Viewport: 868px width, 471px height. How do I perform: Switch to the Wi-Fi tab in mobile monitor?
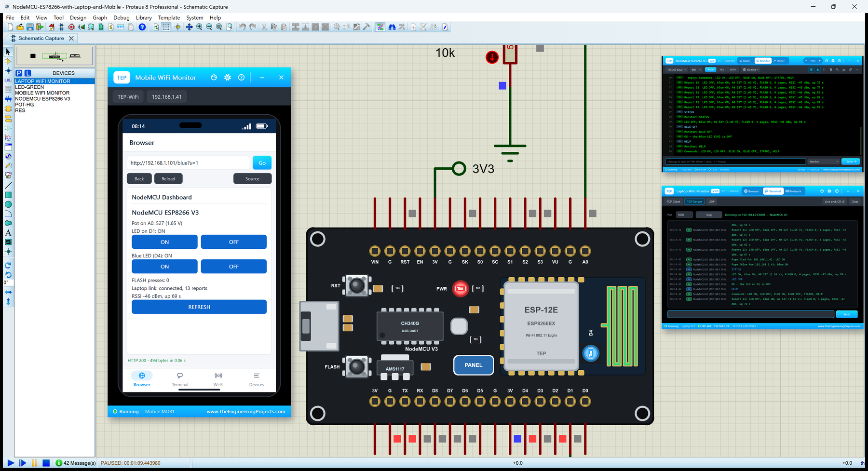point(218,379)
